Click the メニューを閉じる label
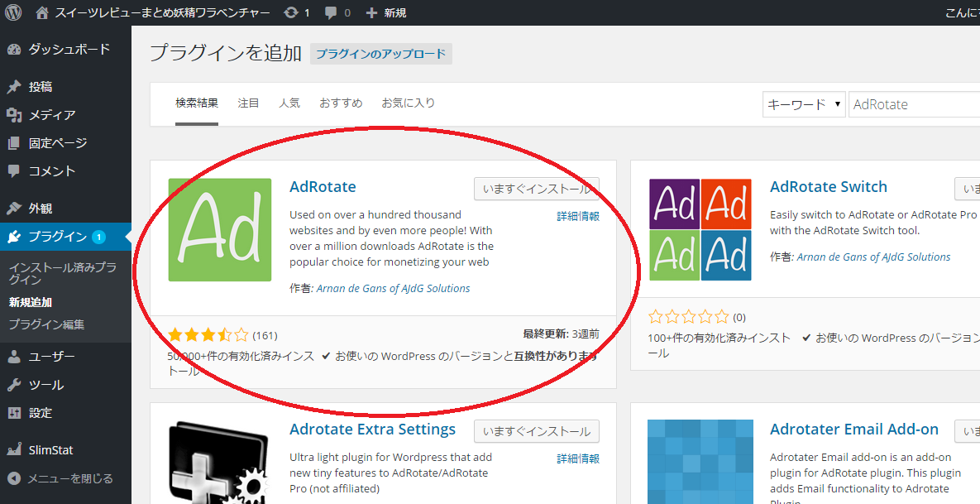Screen dimensions: 980x504 [70, 478]
